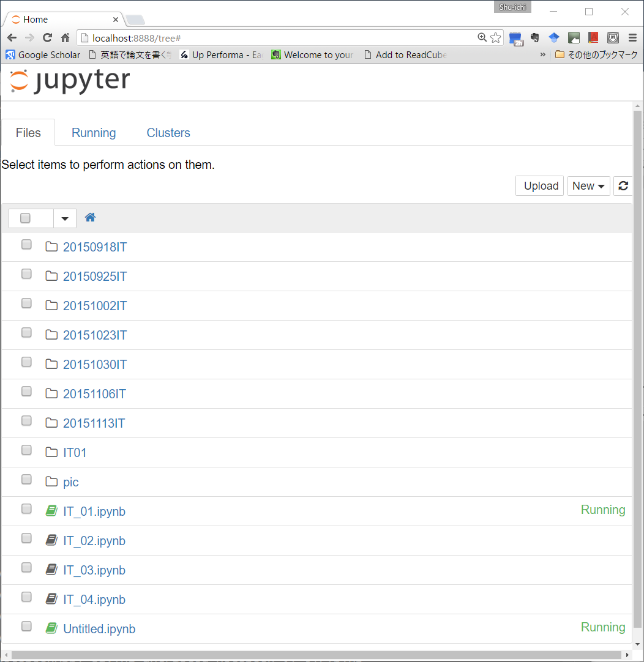Click the folder icon next to pic
This screenshot has height=662, width=644.
[51, 482]
